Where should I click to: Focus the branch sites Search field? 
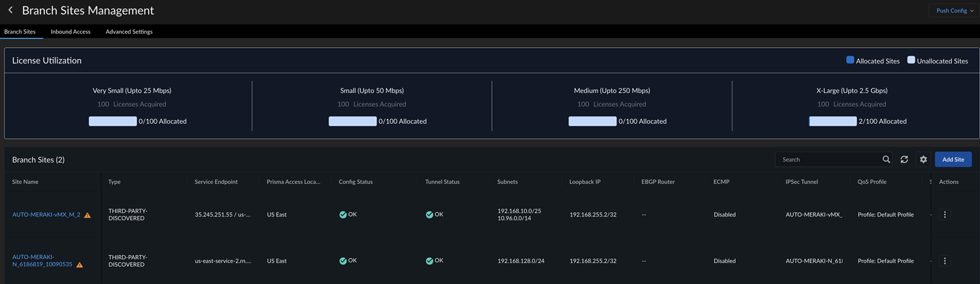coord(826,160)
